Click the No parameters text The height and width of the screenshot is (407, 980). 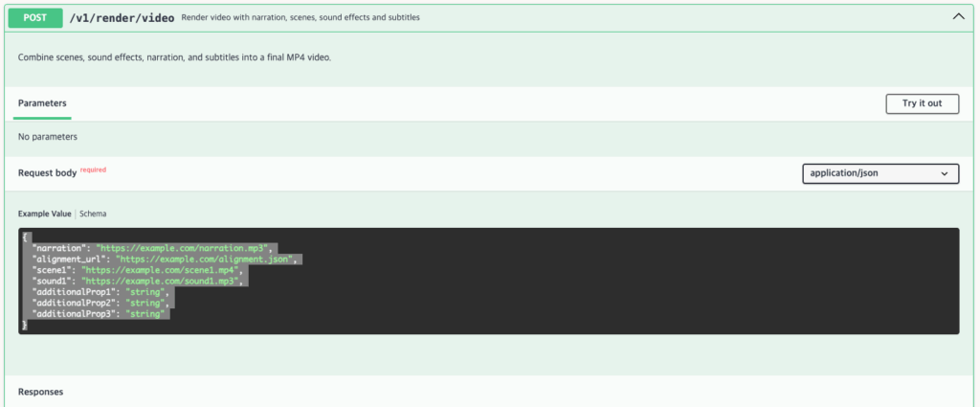click(x=48, y=137)
